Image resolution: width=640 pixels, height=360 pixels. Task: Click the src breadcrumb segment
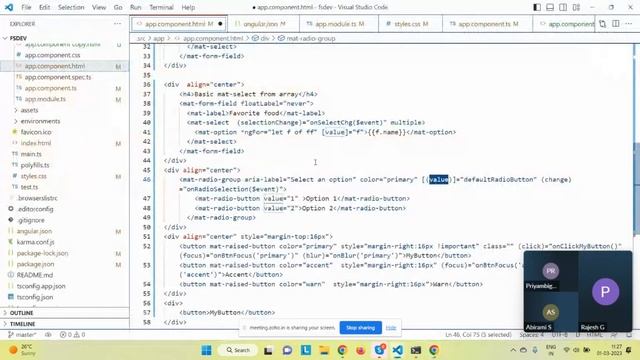[x=141, y=38]
